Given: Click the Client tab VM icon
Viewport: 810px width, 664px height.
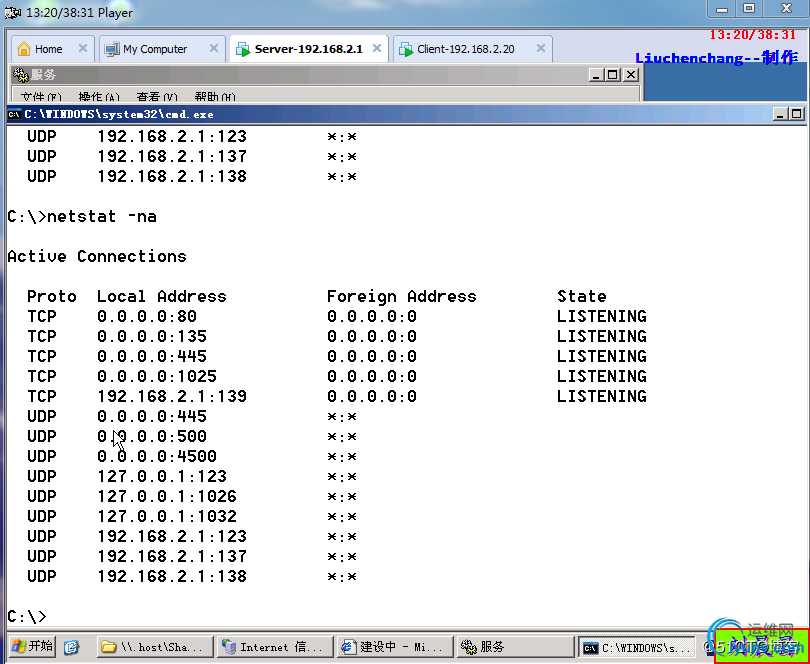Looking at the screenshot, I should tap(406, 50).
